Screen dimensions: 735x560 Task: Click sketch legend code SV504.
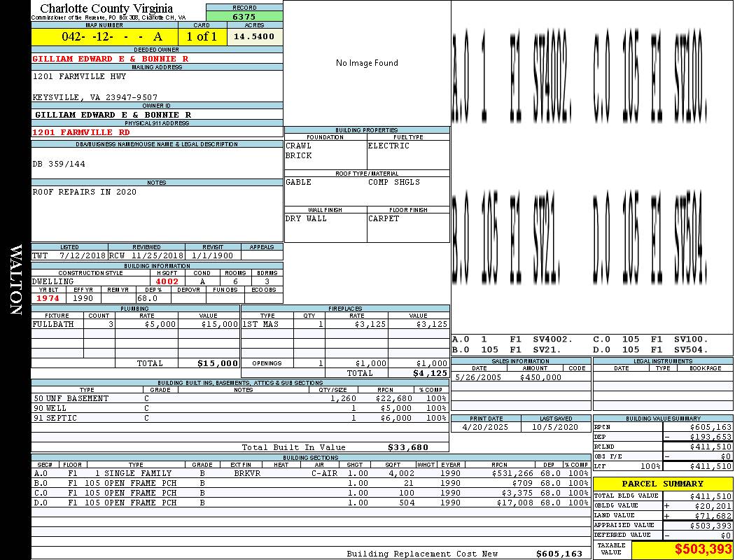click(x=691, y=349)
